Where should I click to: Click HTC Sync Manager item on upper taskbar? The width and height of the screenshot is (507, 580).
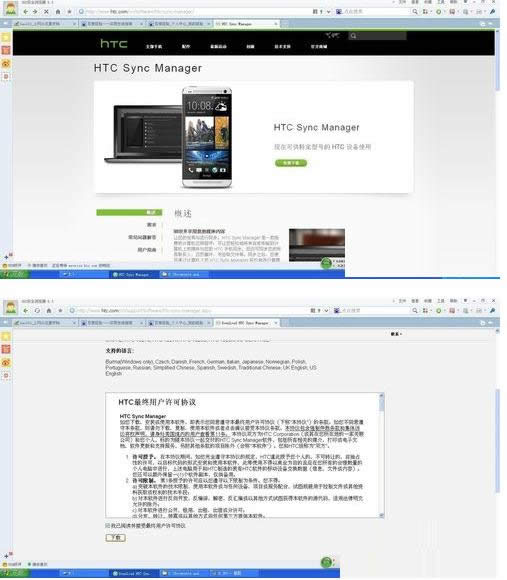coord(134,274)
